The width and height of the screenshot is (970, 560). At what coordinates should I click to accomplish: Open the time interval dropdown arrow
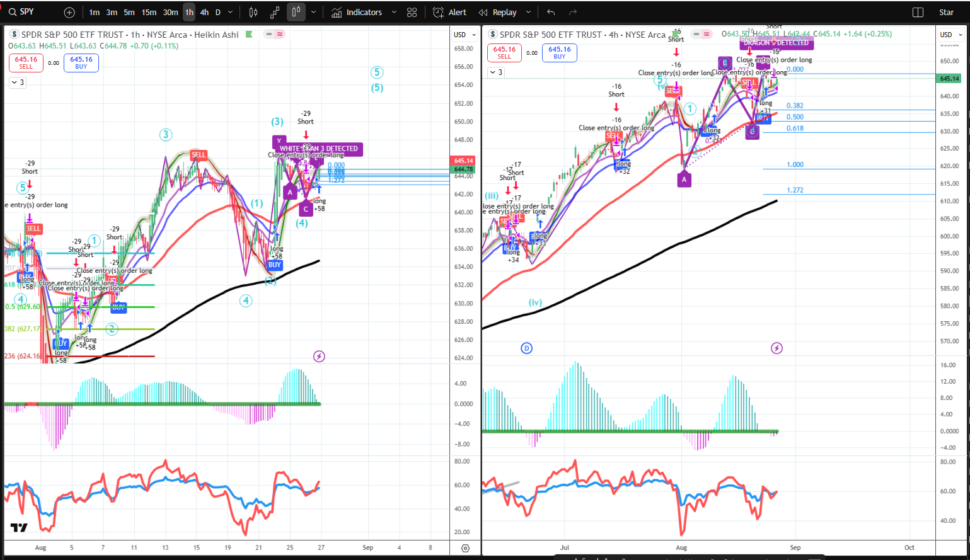[231, 13]
